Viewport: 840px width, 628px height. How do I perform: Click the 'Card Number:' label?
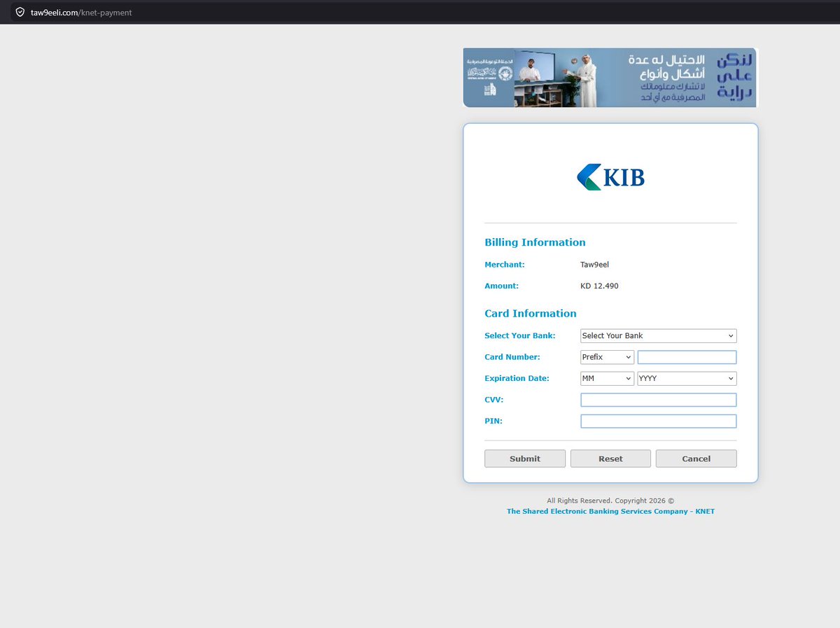[x=512, y=357]
